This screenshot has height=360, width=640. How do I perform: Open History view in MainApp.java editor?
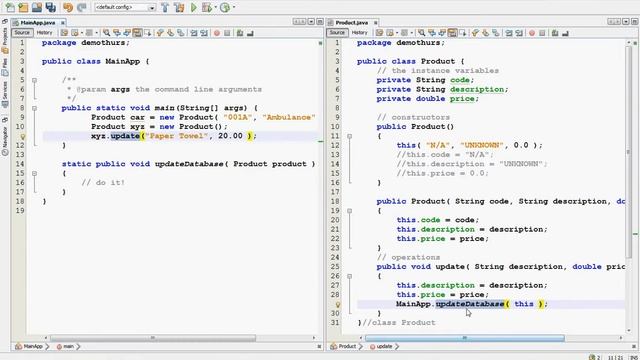click(x=44, y=33)
